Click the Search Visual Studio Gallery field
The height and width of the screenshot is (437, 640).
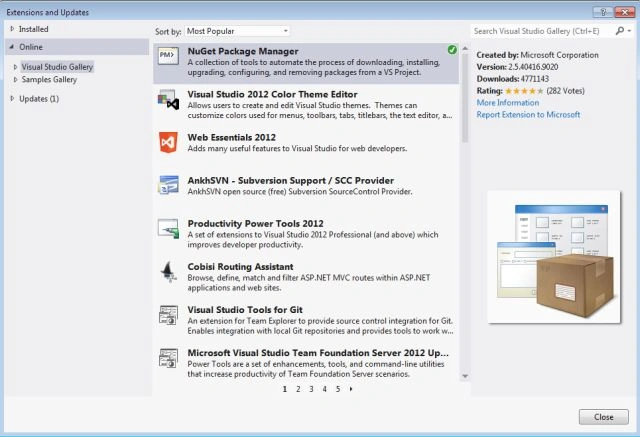pyautogui.click(x=542, y=31)
